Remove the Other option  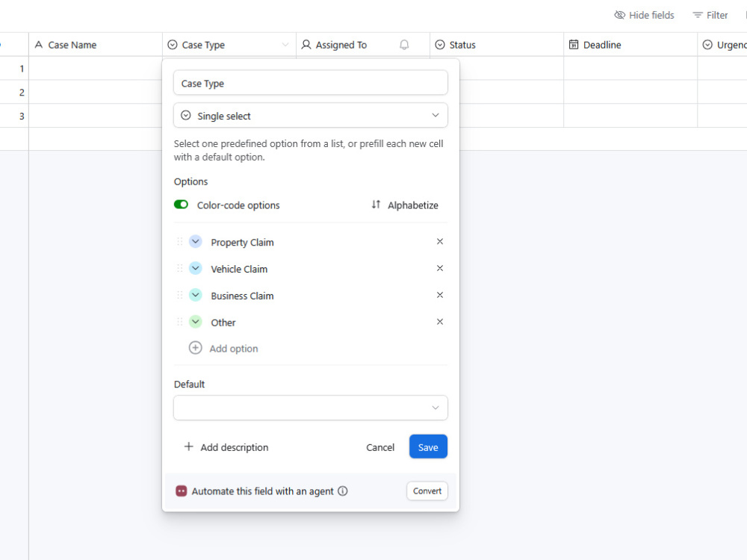(440, 321)
